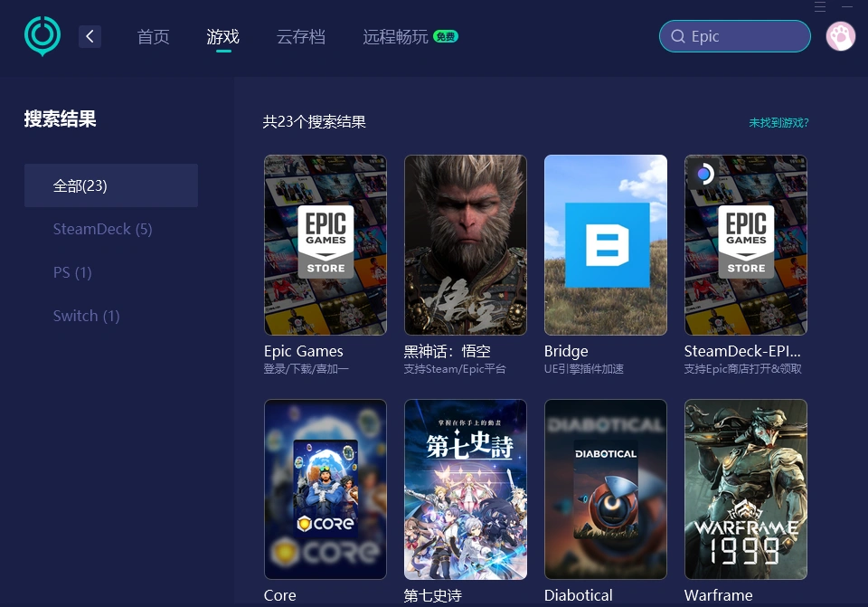Image resolution: width=868 pixels, height=607 pixels.
Task: Click the 未找到游戏? link
Action: click(778, 122)
